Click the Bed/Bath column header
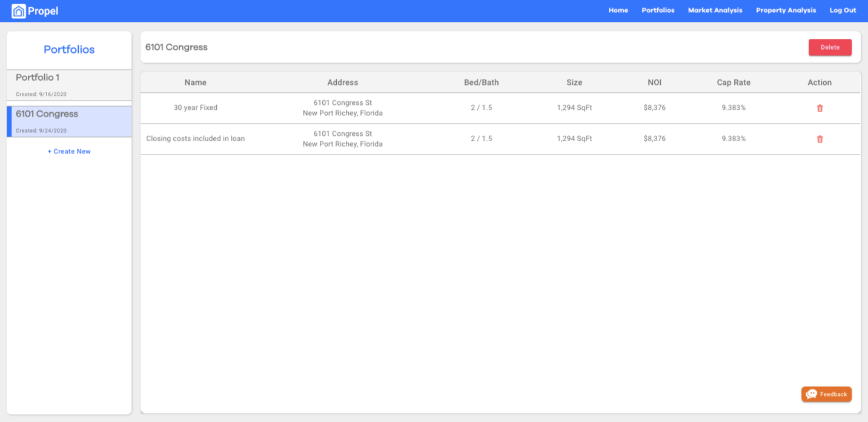This screenshot has height=422, width=868. [x=482, y=82]
